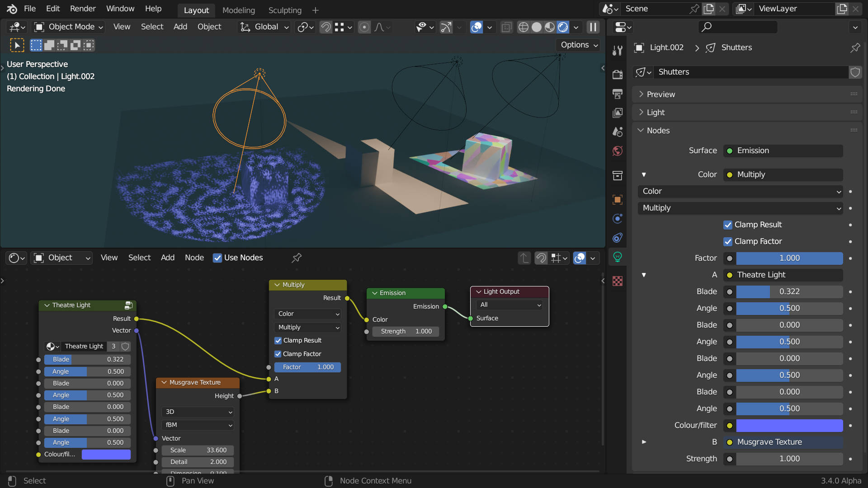The width and height of the screenshot is (868, 488).
Task: Switch to the Sculpting workspace tab
Action: 285,10
